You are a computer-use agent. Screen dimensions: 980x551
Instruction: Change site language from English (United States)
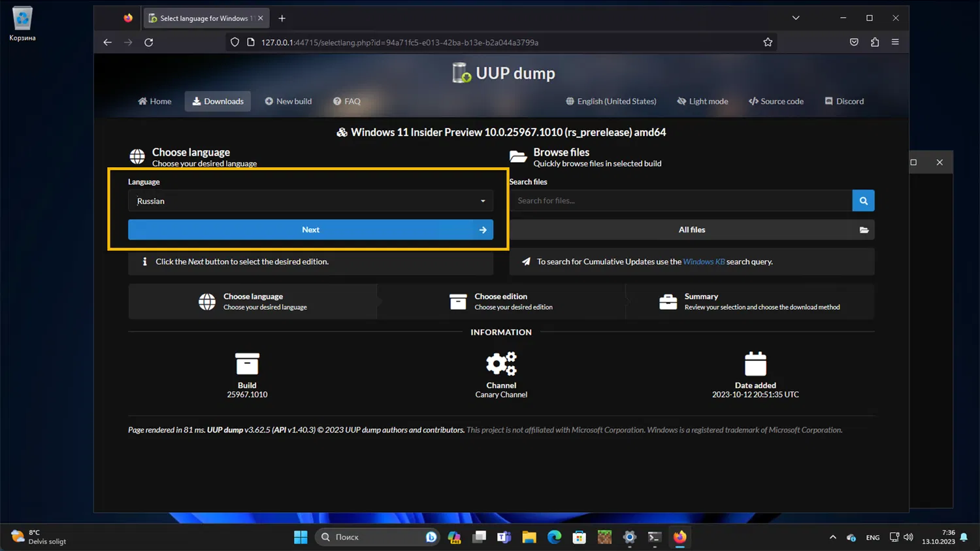click(611, 101)
